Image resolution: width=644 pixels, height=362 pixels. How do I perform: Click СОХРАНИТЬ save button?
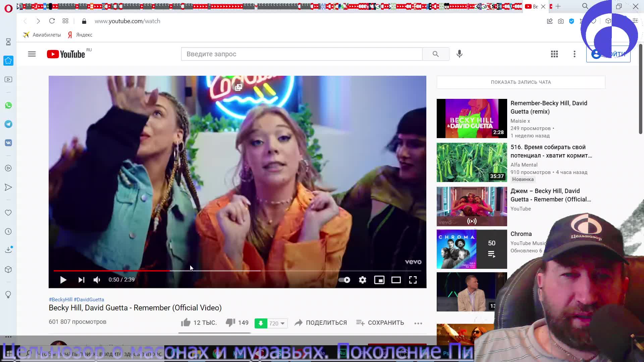(x=380, y=323)
